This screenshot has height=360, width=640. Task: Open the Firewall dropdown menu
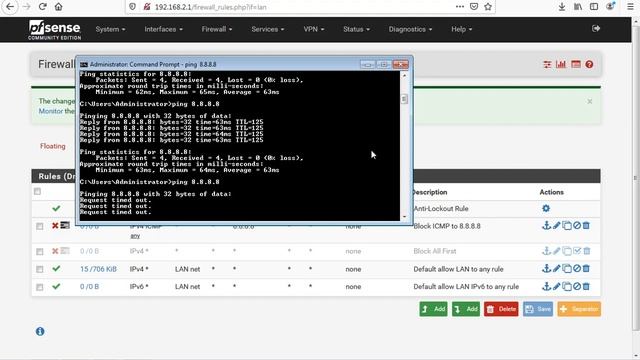217,29
